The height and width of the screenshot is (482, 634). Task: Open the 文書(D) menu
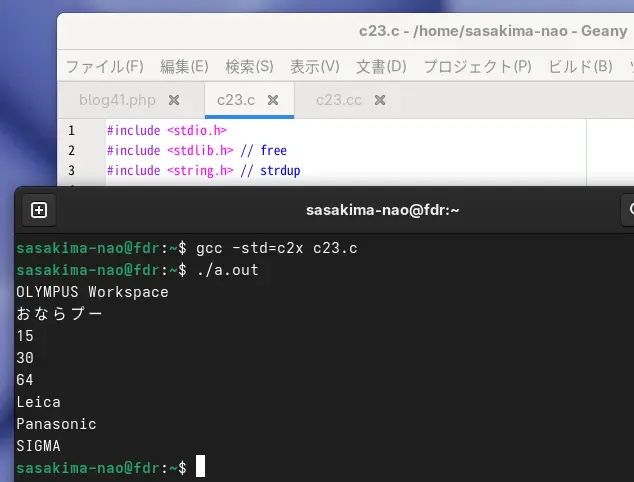pyautogui.click(x=381, y=66)
